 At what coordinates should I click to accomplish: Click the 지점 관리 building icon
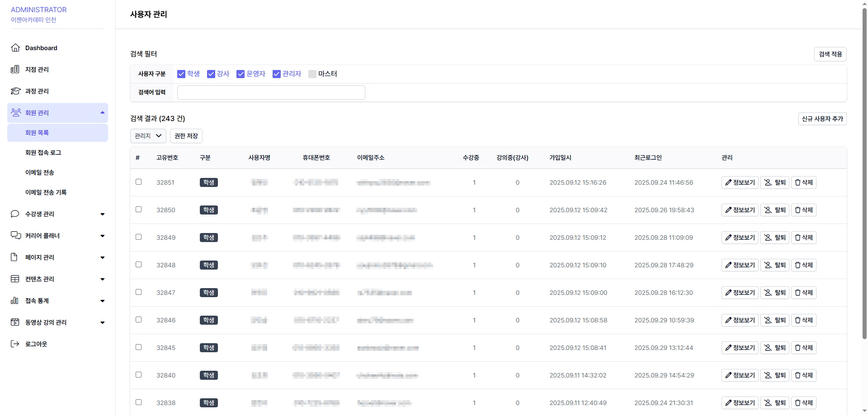click(15, 70)
